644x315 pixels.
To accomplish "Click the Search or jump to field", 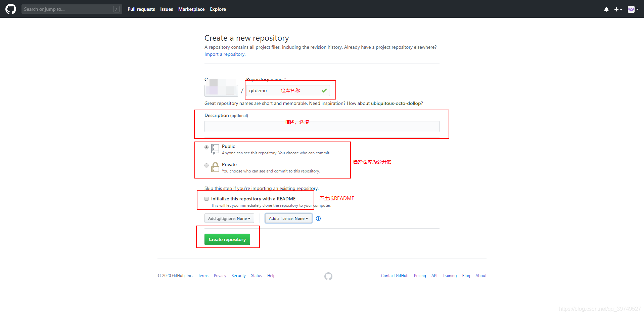I will [x=72, y=9].
